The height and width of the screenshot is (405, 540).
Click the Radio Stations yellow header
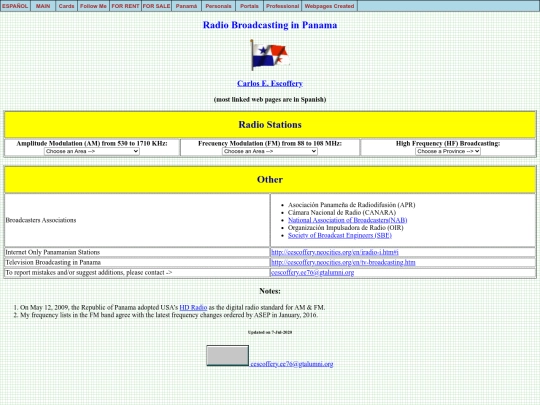pos(270,125)
